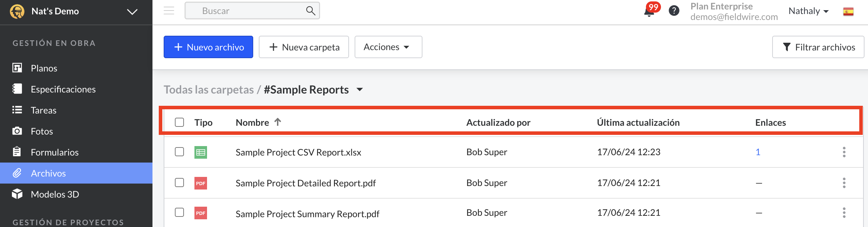
Task: Click the Nombre ascending sort arrow
Action: tap(278, 122)
